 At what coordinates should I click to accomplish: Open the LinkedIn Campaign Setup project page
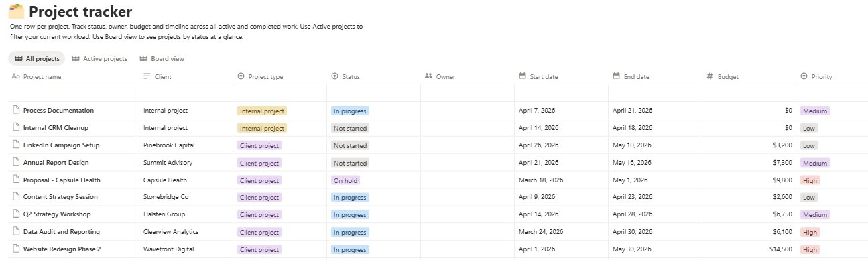point(61,145)
